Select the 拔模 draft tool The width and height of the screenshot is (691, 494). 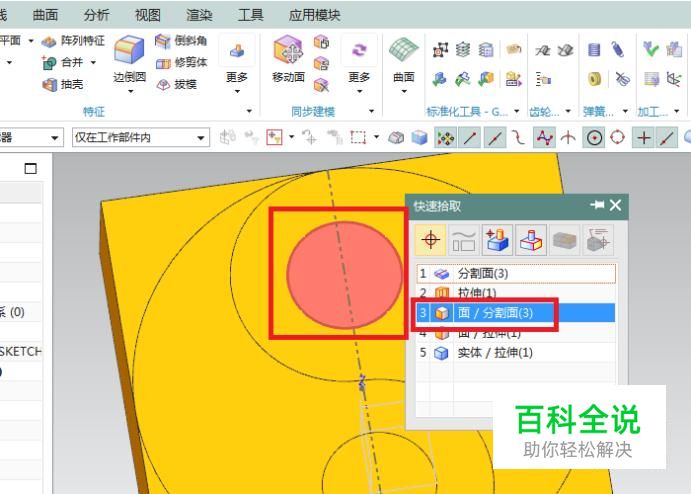point(176,84)
